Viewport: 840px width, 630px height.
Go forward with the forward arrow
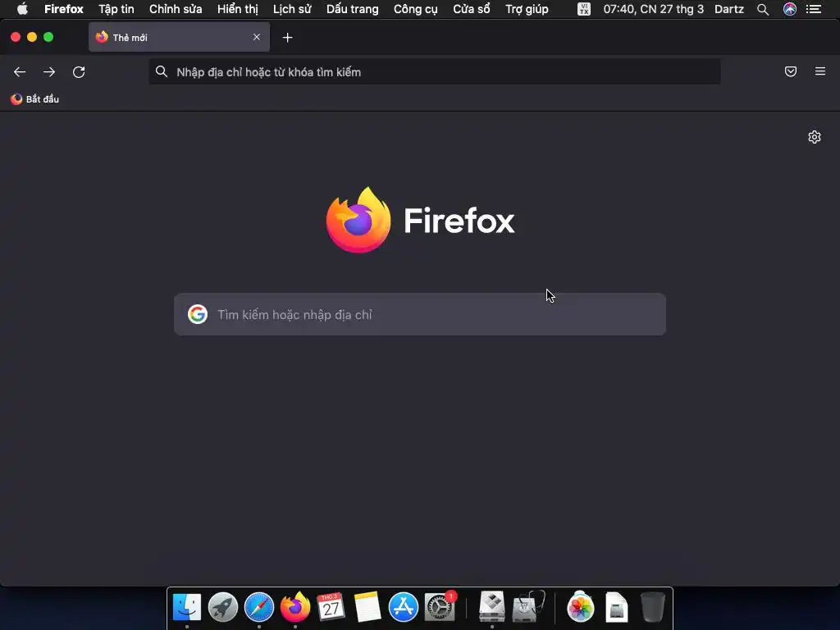49,72
